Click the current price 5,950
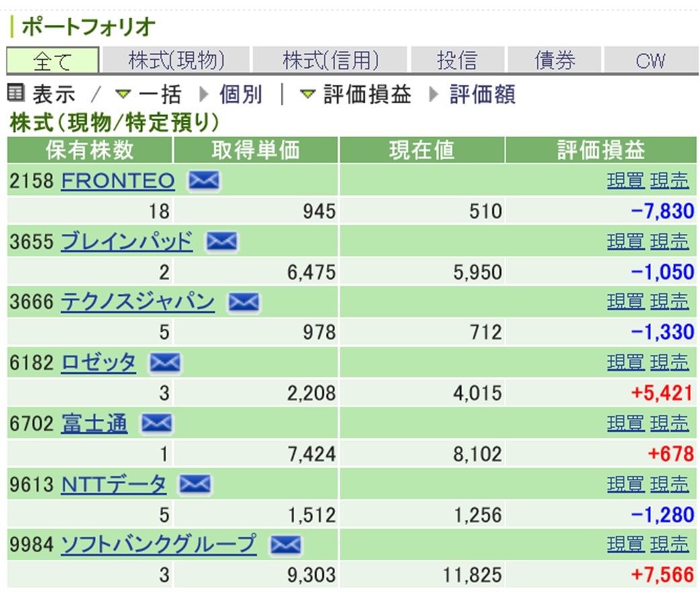This screenshot has height=595, width=700. tap(478, 272)
